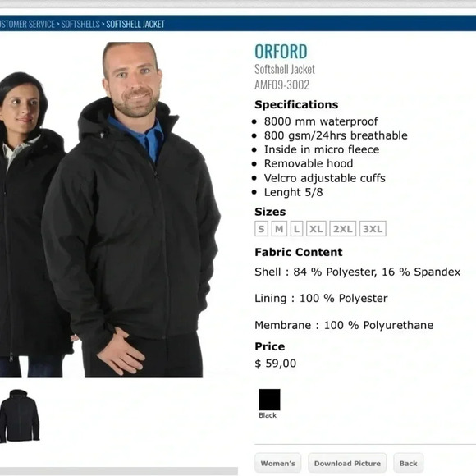Click the Download Picture button
The height and width of the screenshot is (476, 476).
coord(347,464)
